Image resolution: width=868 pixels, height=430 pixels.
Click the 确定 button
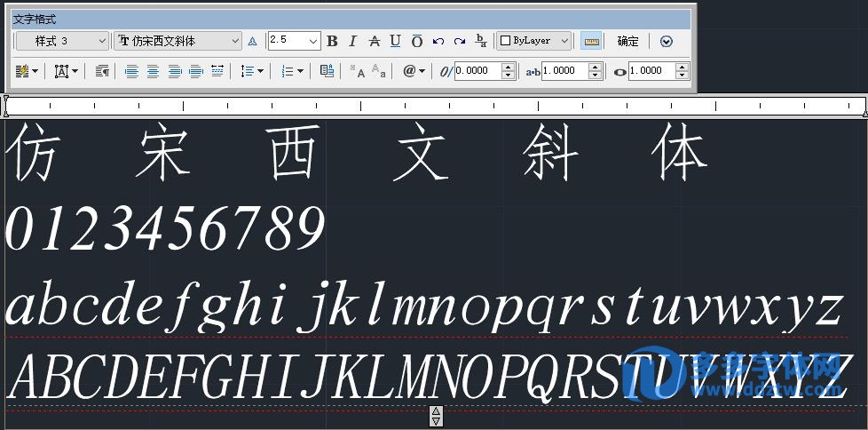(x=627, y=41)
